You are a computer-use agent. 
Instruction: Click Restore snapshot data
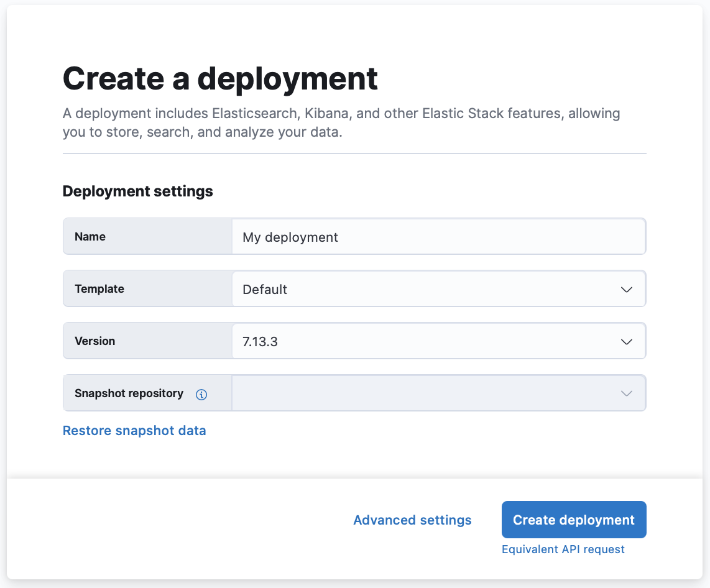pyautogui.click(x=134, y=430)
